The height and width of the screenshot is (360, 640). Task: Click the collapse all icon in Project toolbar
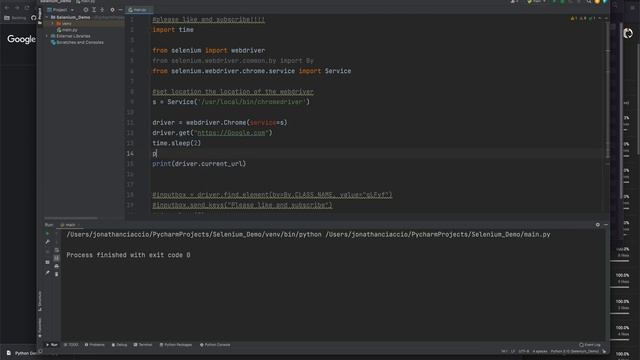(102, 10)
